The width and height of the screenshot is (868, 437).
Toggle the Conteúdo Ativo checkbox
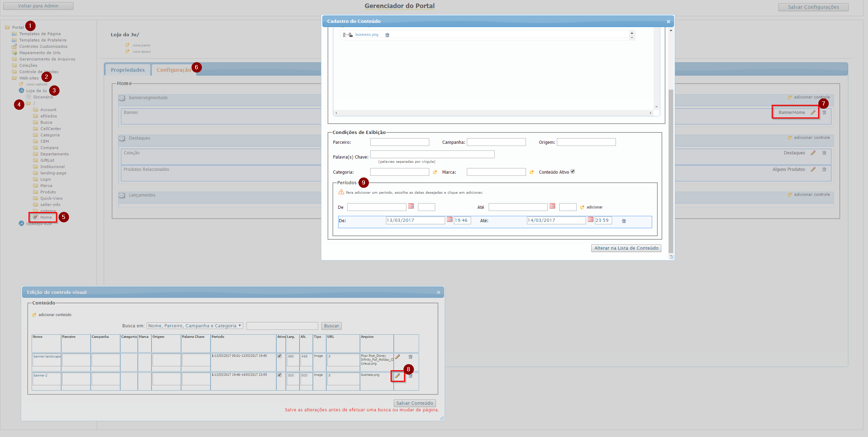573,172
